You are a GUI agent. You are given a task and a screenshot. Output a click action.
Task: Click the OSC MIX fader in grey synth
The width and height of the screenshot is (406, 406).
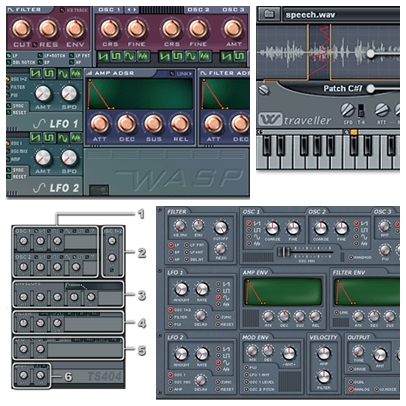[284, 252]
